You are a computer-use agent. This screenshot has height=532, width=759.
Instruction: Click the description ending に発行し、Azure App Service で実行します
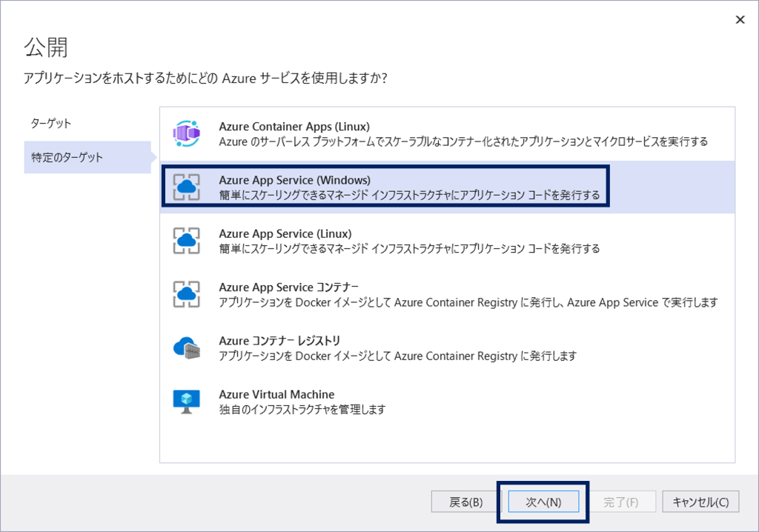[x=468, y=302]
